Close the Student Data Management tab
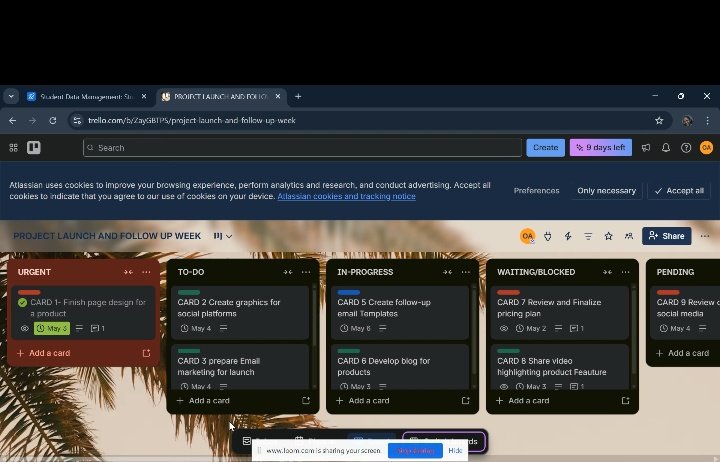 (144, 96)
